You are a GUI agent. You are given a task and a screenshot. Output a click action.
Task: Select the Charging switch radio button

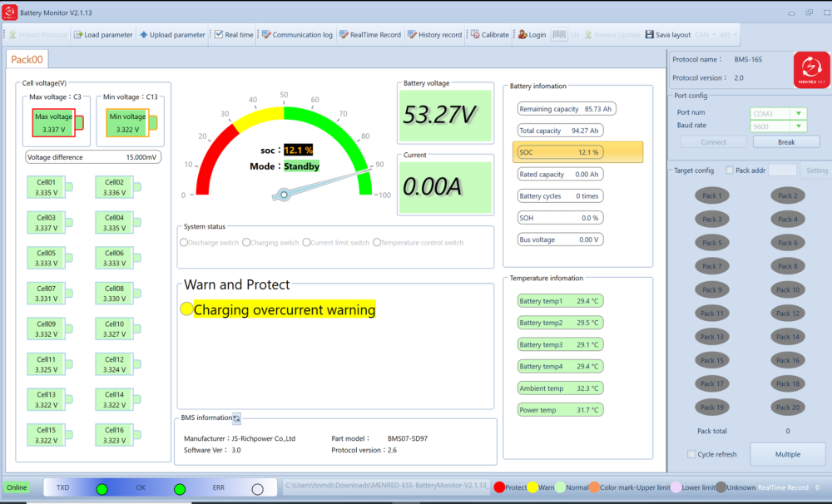tap(246, 243)
